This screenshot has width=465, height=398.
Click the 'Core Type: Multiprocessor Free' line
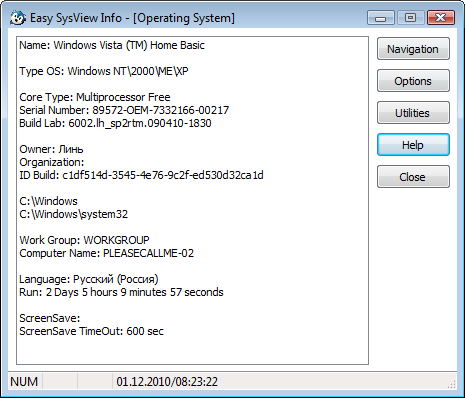[x=95, y=97]
